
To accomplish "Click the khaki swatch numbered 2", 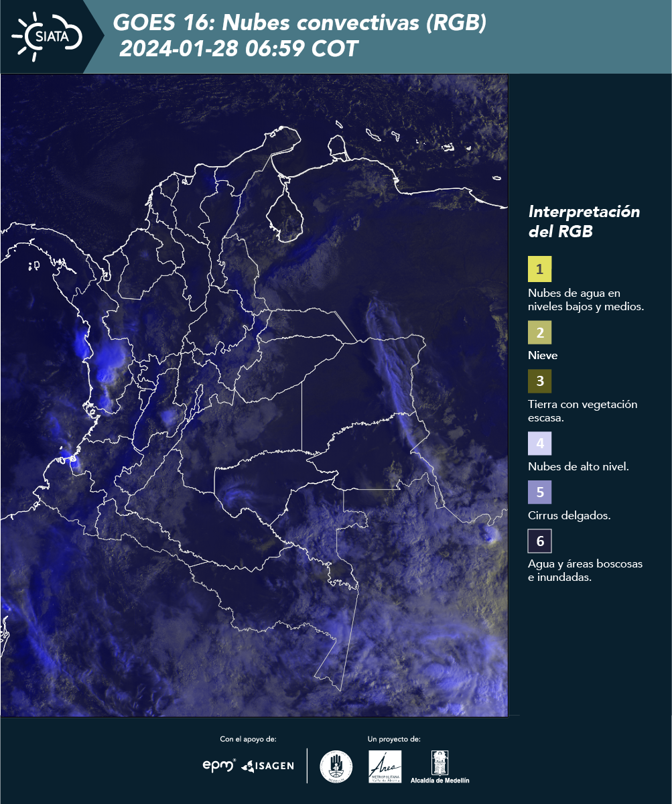I will coord(539,332).
